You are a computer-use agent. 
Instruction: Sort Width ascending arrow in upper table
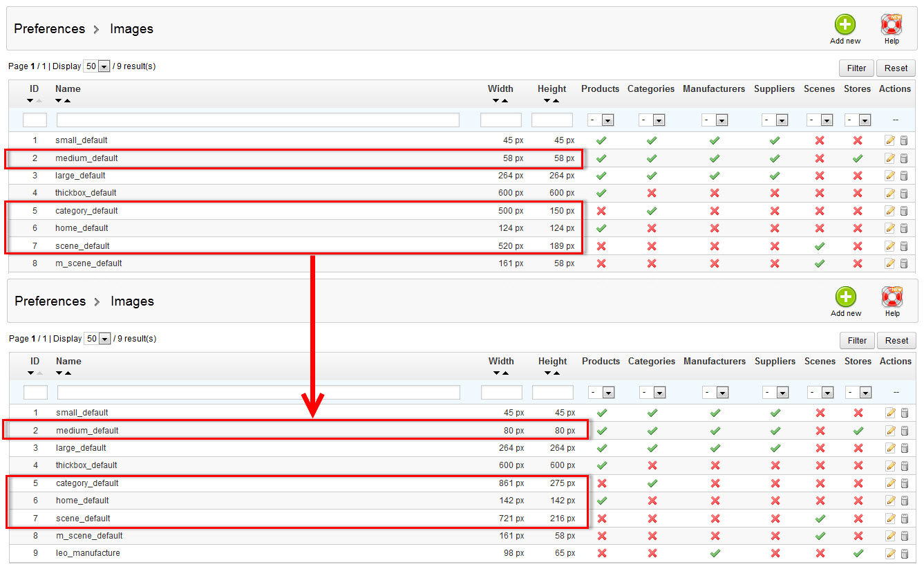[x=505, y=101]
